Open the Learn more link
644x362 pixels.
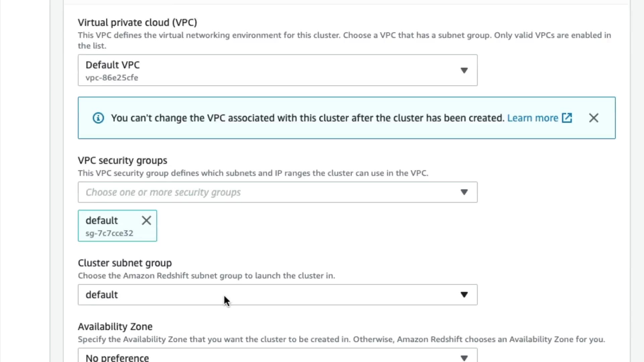[532, 118]
